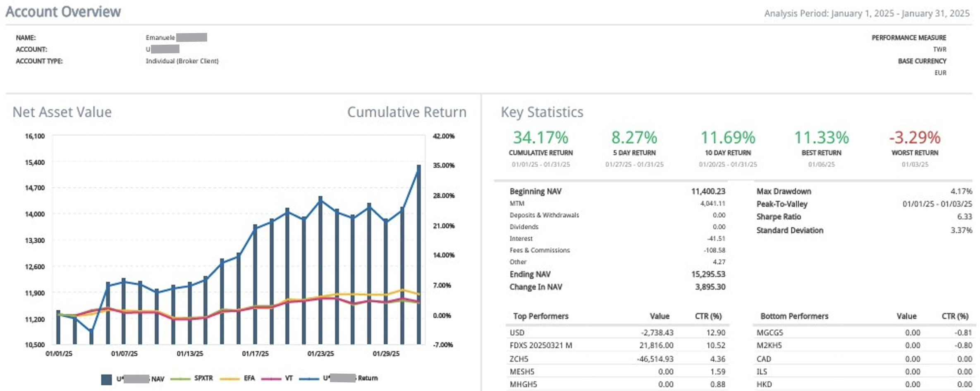This screenshot has width=980, height=391.
Task: Click the 34.17% cumulative return figure
Action: coord(540,137)
